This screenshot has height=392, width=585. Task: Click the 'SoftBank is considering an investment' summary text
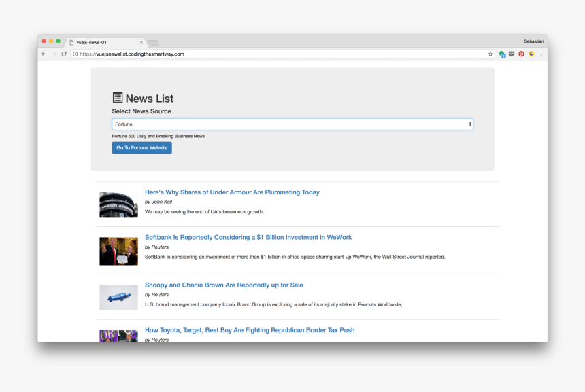tap(295, 257)
